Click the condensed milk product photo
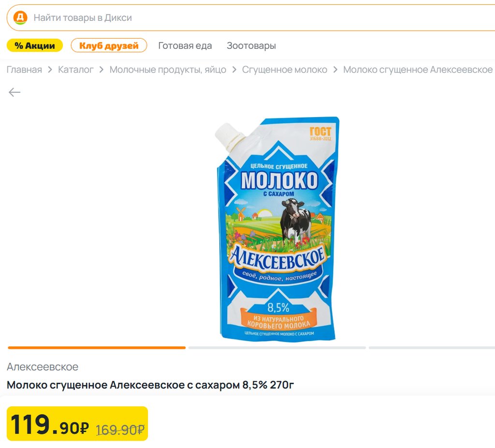 point(277,227)
